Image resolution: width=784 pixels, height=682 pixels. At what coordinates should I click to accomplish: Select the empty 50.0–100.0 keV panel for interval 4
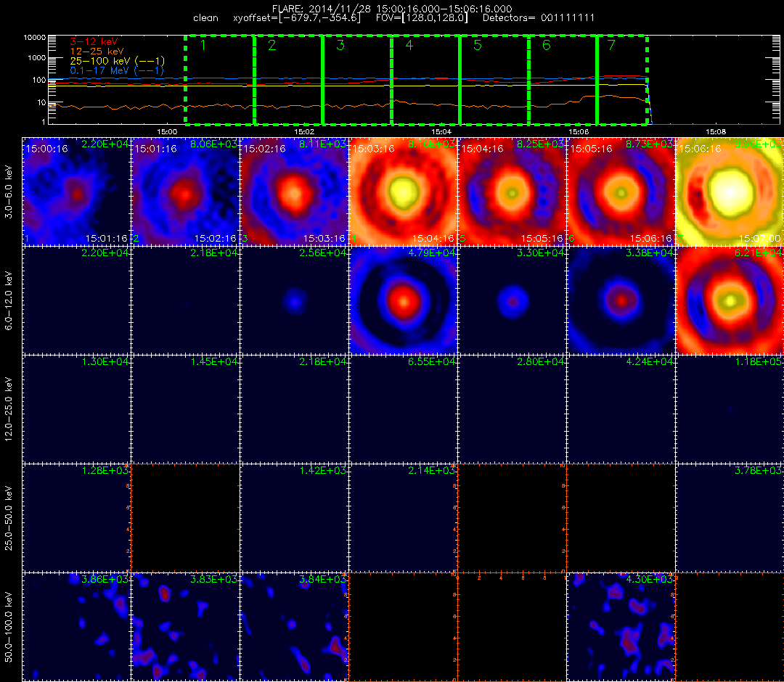point(403,627)
